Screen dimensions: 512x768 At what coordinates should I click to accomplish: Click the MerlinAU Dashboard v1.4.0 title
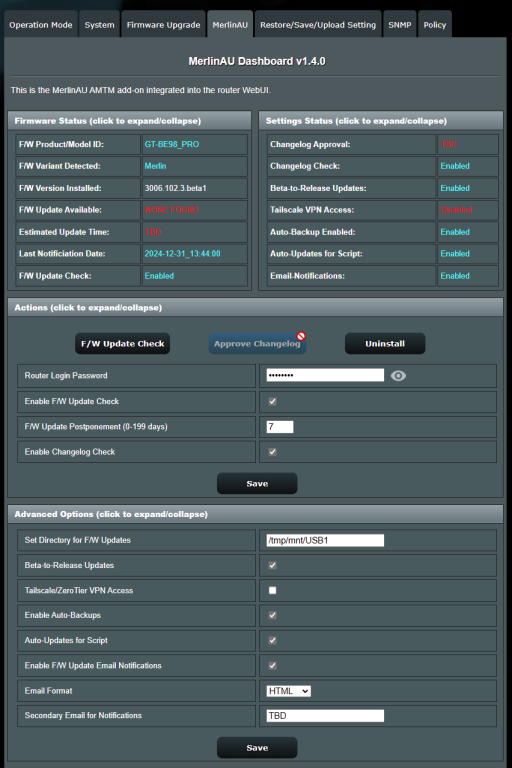(x=257, y=61)
